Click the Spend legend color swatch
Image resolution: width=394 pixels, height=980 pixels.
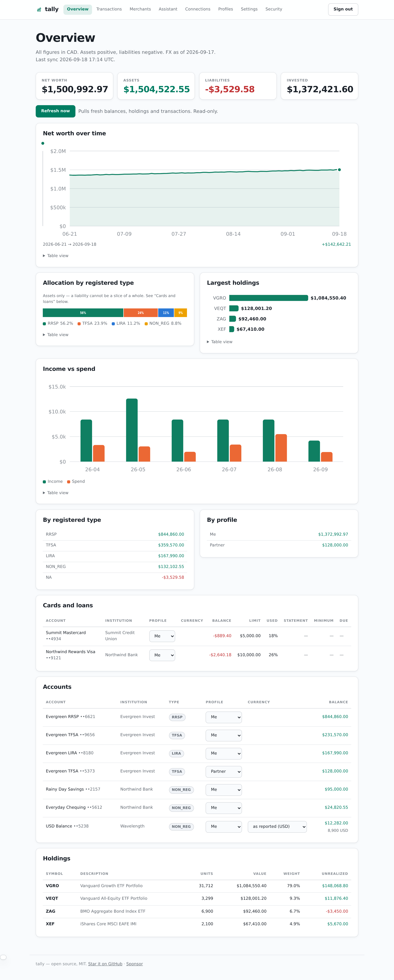pos(68,482)
